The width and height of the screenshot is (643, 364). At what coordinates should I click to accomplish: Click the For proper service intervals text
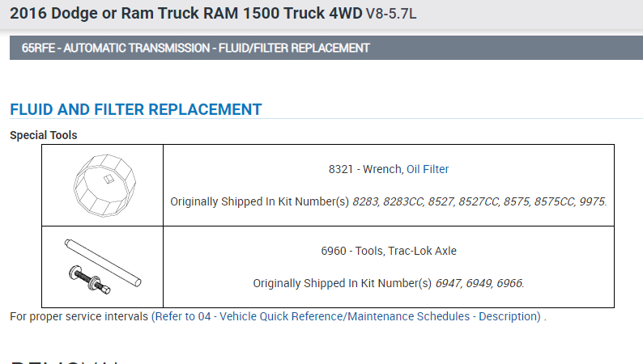coord(79,316)
